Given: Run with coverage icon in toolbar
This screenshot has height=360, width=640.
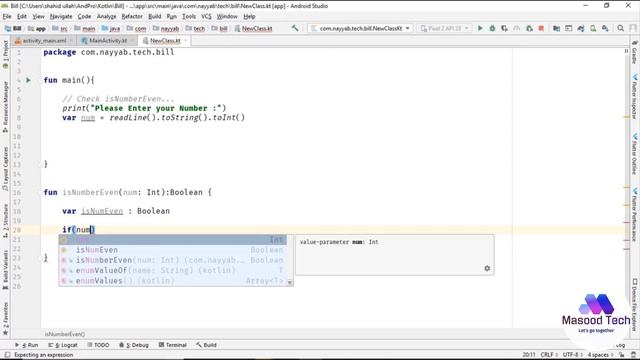Looking at the screenshot, I should point(504,28).
